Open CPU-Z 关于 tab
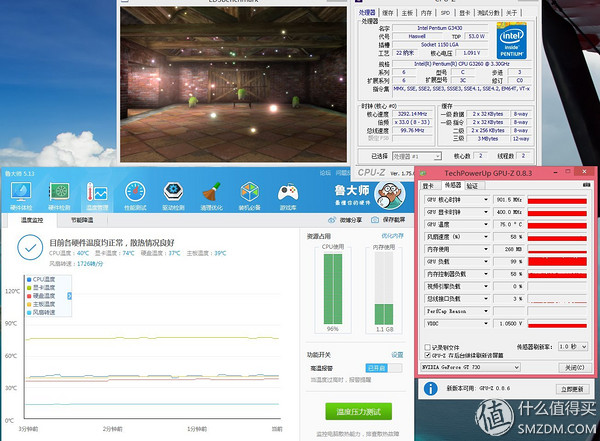This screenshot has width=600, height=441. tap(512, 13)
